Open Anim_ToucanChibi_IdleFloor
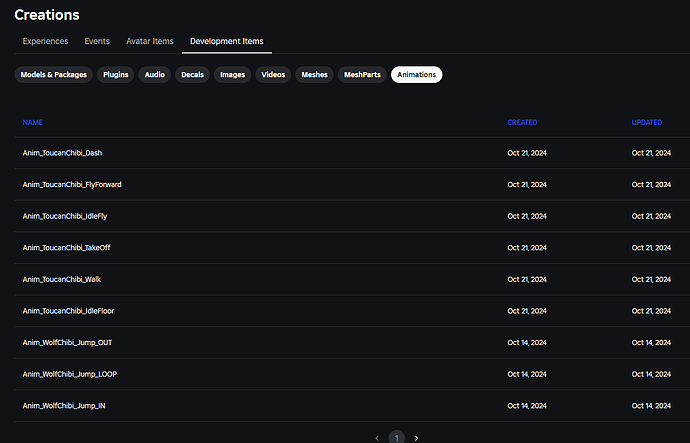 (x=68, y=311)
